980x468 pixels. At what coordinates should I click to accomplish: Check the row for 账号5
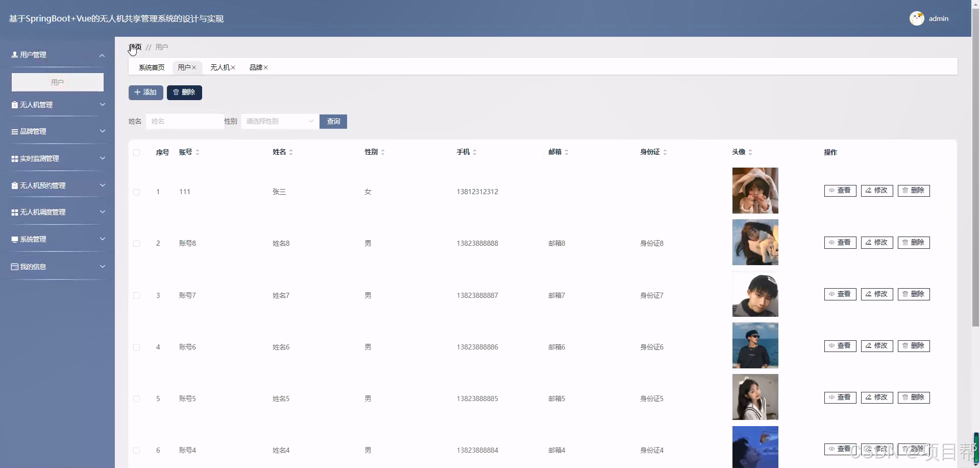tap(136, 399)
